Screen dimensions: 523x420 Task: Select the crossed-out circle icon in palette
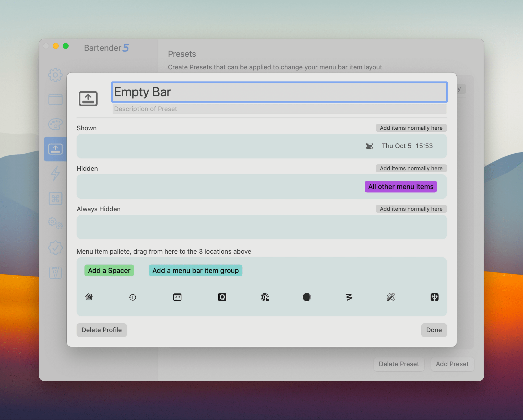click(x=391, y=297)
